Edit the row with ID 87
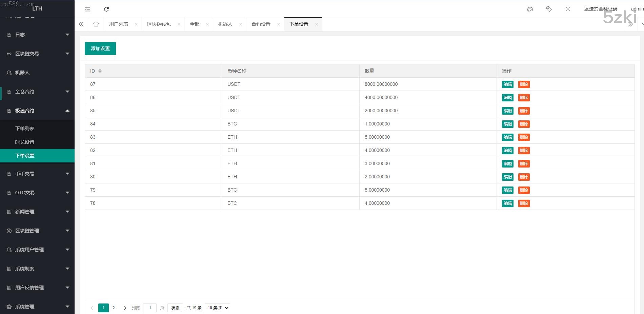644x314 pixels. pyautogui.click(x=507, y=84)
